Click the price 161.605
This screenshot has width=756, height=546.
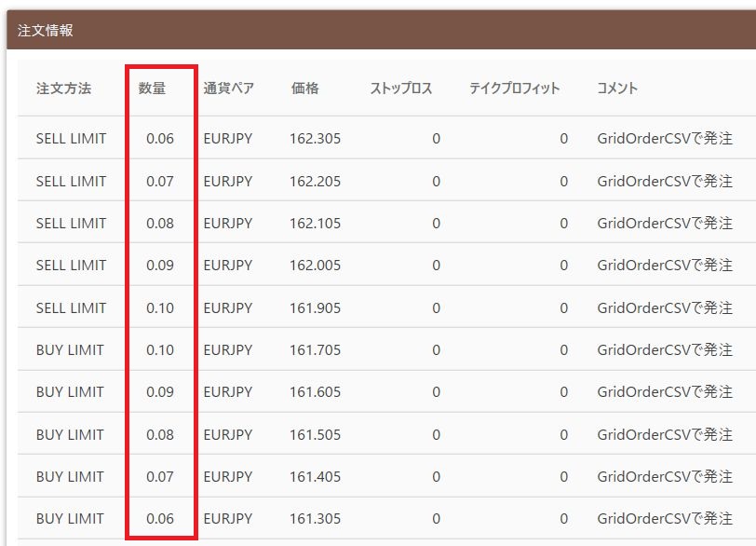(316, 391)
